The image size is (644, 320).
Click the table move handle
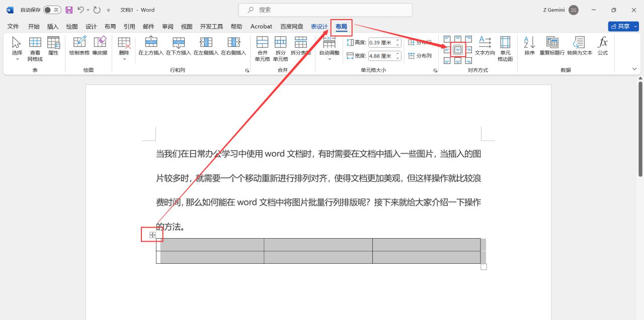coord(152,235)
